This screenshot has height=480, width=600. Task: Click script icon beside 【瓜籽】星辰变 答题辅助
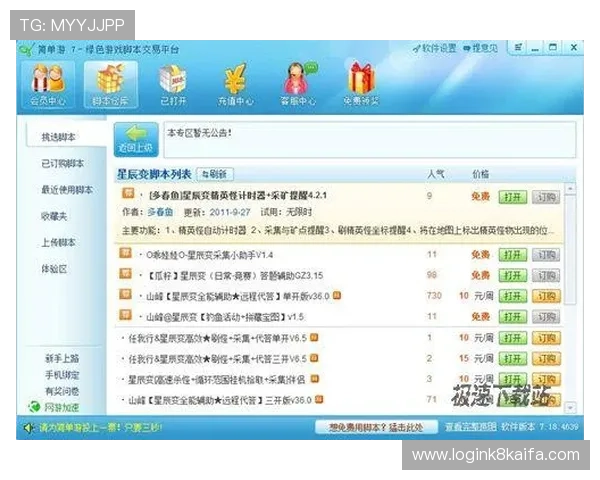click(x=126, y=274)
